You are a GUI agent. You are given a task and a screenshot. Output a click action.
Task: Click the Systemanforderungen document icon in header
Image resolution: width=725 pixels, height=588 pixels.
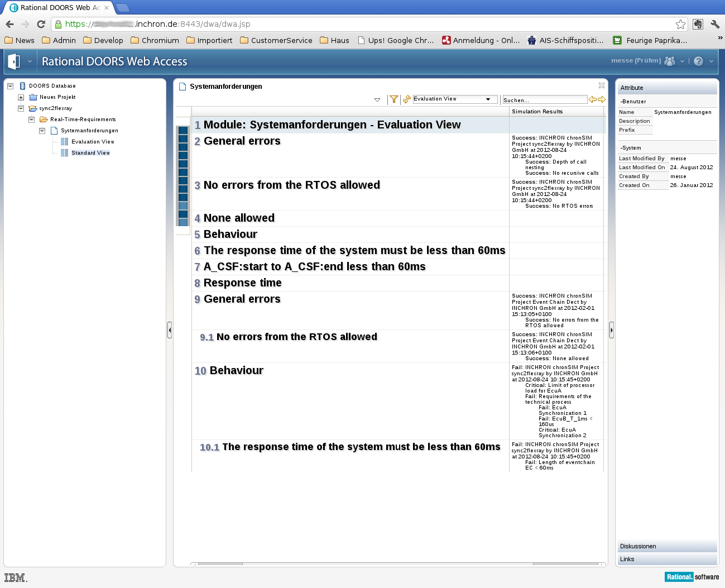[183, 87]
